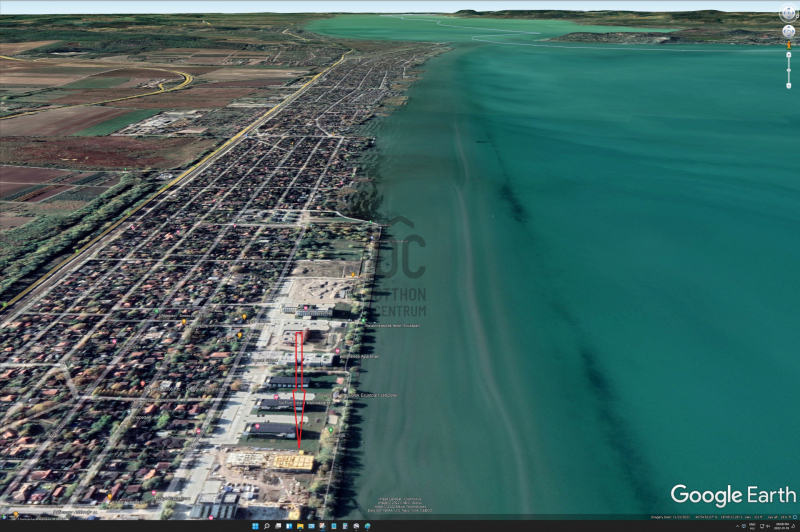The image size is (800, 532).
Task: Zoom out with the minus button
Action: coord(788,87)
